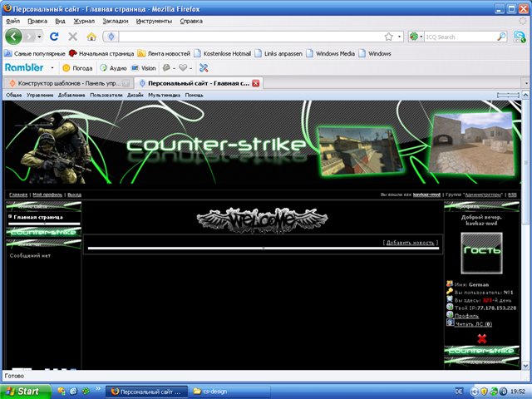Click the RSS link under the banner
Viewport: 532px width, 399px height.
[x=512, y=195]
